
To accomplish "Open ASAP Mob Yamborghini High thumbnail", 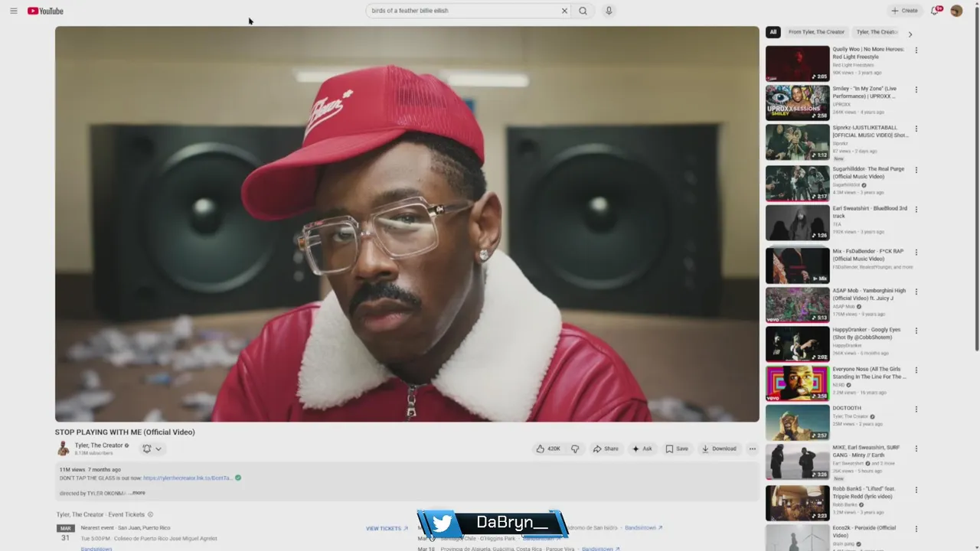I will [x=797, y=305].
